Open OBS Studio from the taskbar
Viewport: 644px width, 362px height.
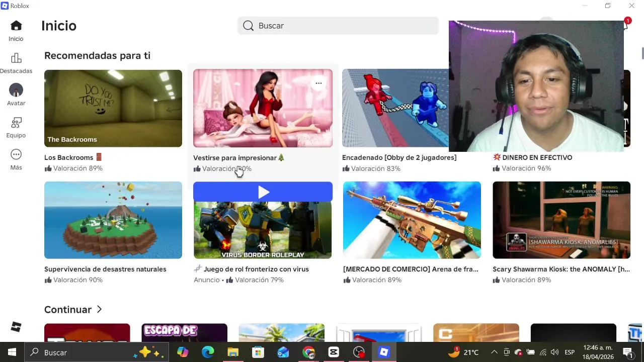pos(359,352)
